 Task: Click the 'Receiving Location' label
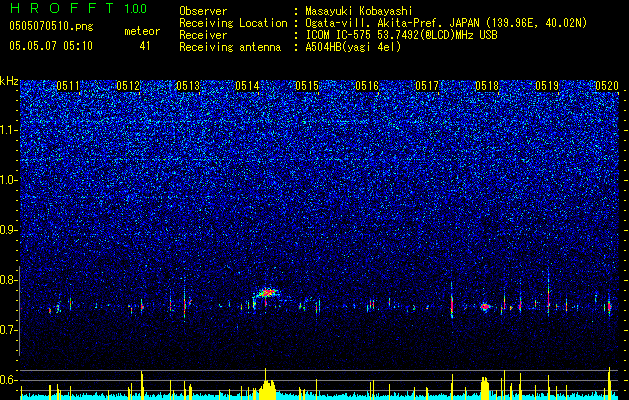click(x=233, y=23)
